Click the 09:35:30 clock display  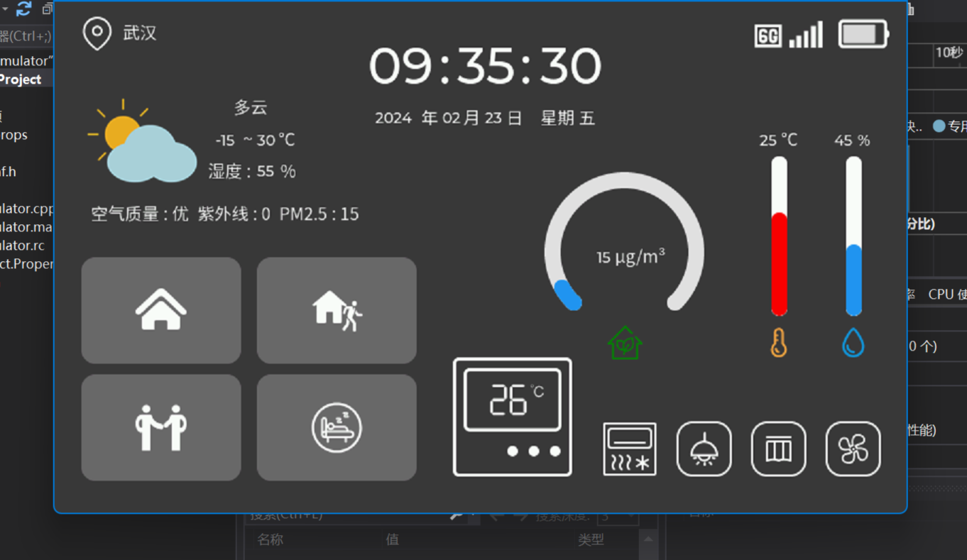485,66
